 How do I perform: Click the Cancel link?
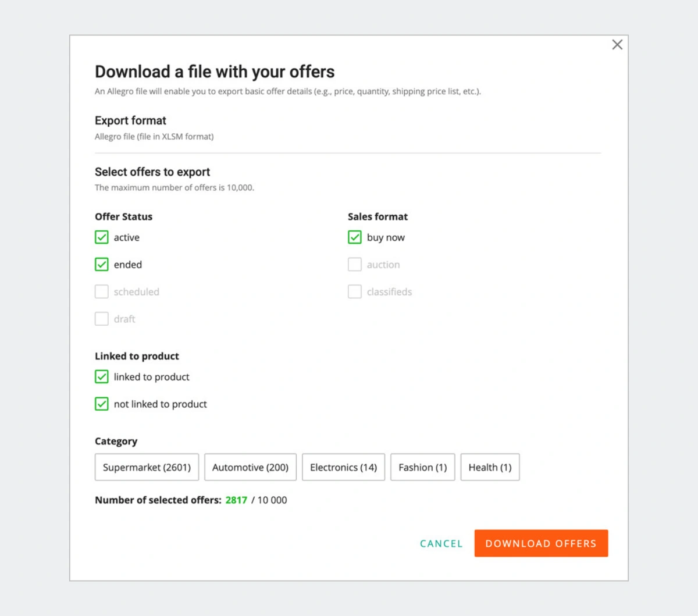tap(441, 543)
